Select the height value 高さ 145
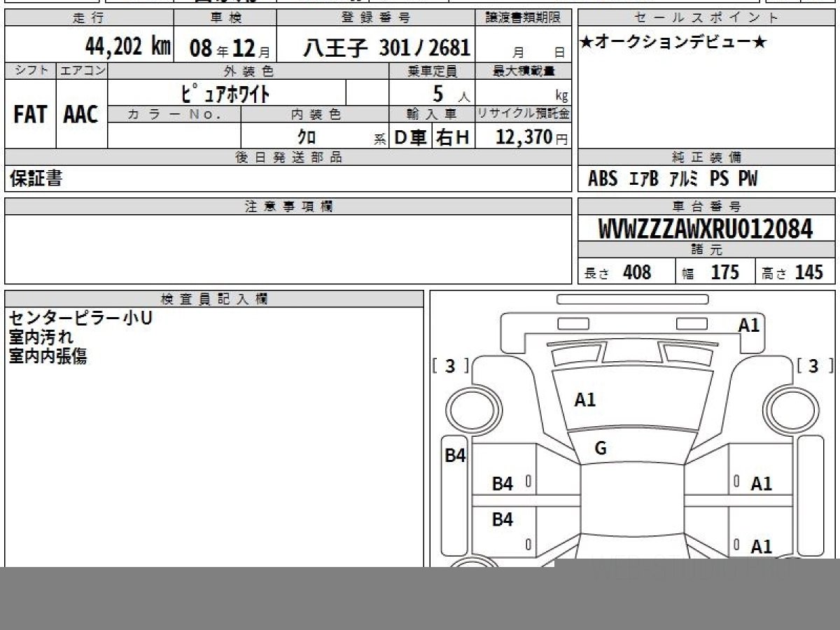The image size is (840, 630). tap(794, 272)
